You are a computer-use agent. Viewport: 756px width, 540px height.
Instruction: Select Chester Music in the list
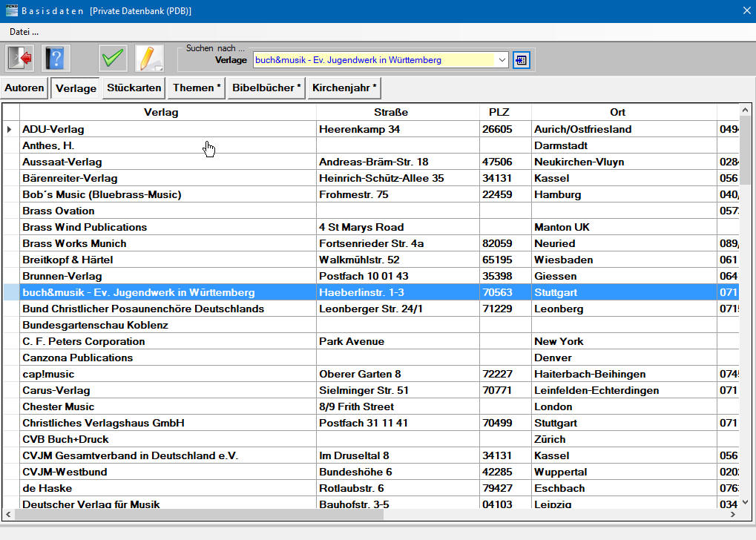168,407
